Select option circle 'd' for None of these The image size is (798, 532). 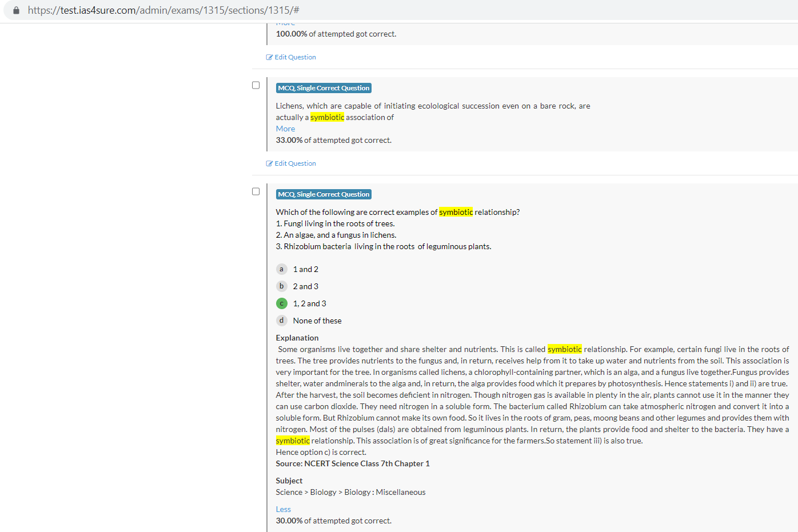click(281, 321)
